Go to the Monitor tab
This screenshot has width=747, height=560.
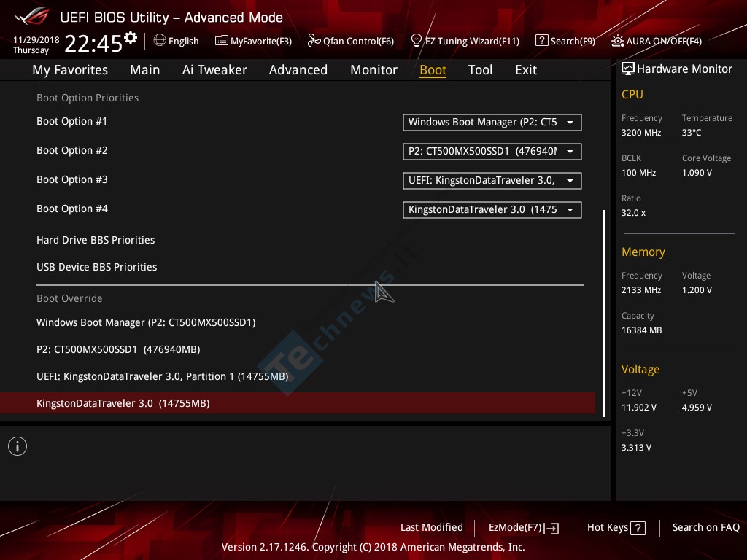tap(374, 70)
